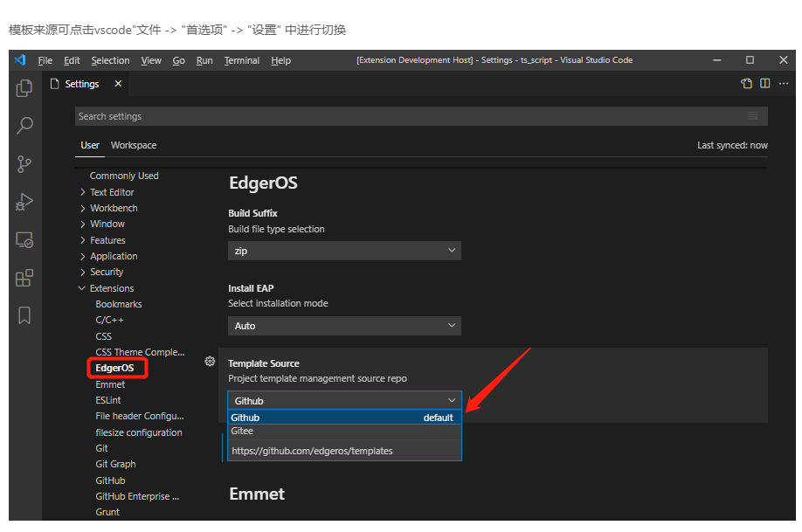Viewport: 802px width, 532px height.
Task: Click the Last synced: now text
Action: tap(732, 145)
